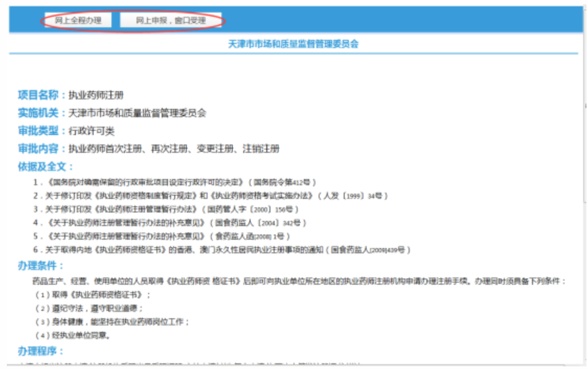The image size is (588, 369).
Task: Click the 办理程序 section heading
Action: coord(41,351)
